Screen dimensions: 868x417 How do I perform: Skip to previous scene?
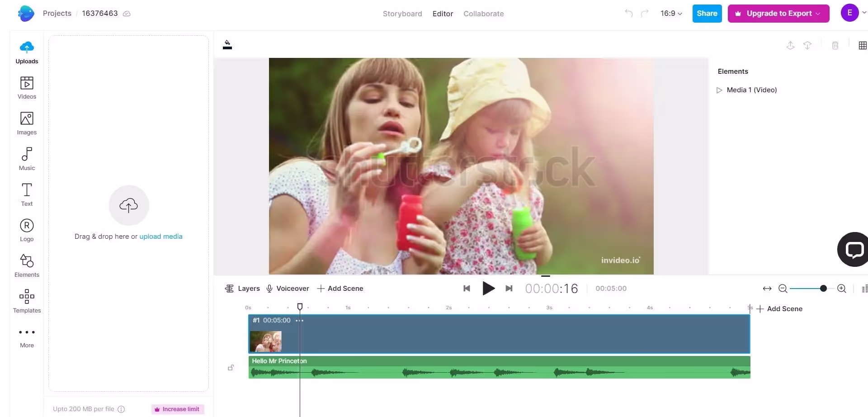point(467,289)
